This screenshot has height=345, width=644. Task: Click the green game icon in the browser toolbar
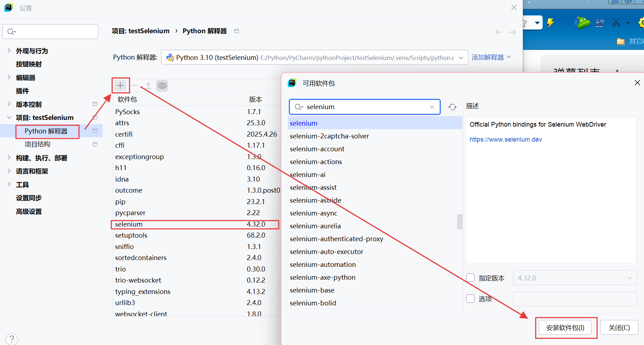pyautogui.click(x=583, y=23)
